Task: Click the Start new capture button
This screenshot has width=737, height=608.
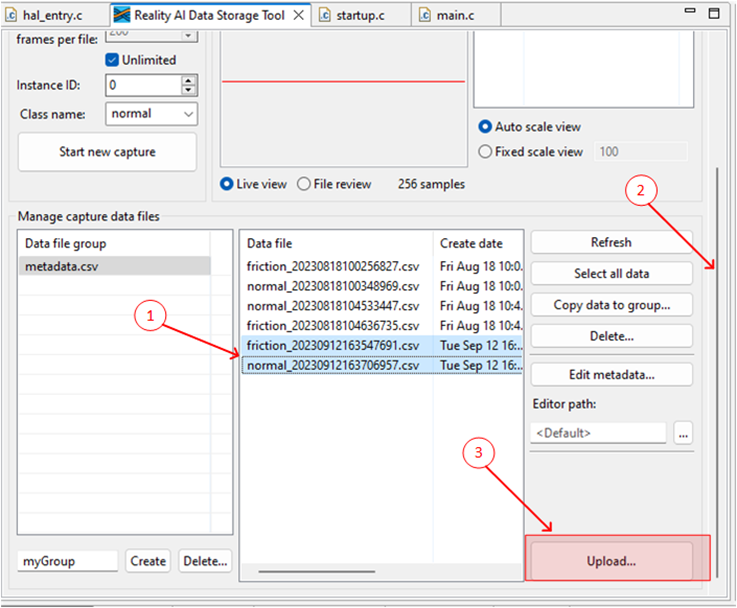Action: click(107, 152)
